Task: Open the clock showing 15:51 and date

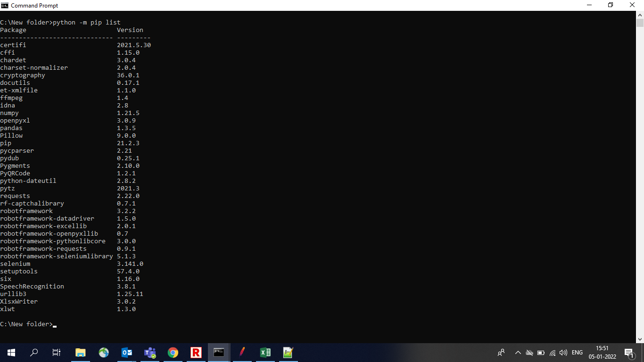Action: click(602, 352)
